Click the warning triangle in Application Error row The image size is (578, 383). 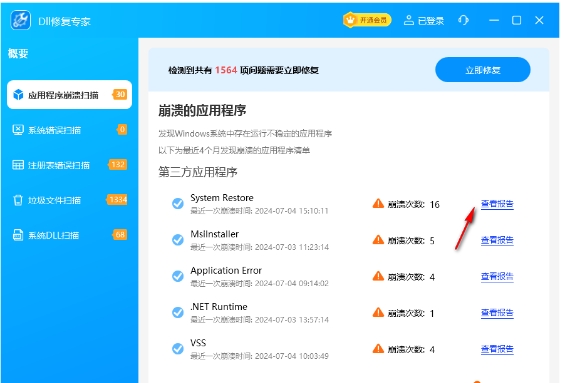tap(378, 276)
